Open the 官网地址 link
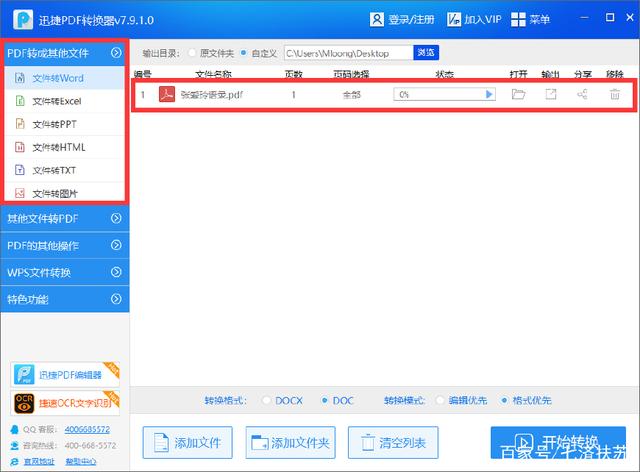The height and width of the screenshot is (472, 640). pyautogui.click(x=39, y=461)
